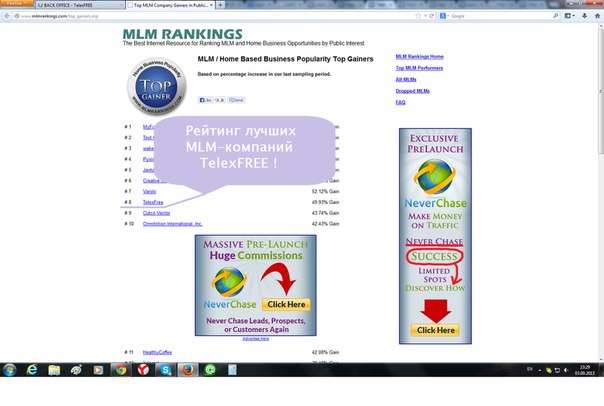Image resolution: width=604 pixels, height=406 pixels.
Task: Open the All MLMs link
Action: pos(406,80)
